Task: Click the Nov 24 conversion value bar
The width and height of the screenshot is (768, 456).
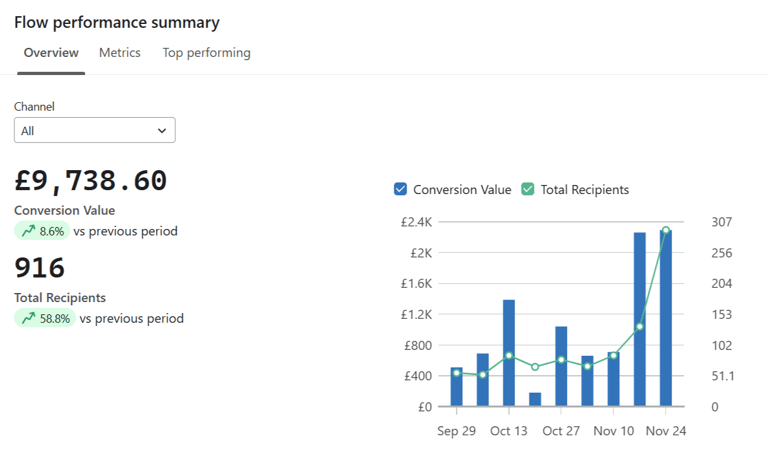Action: pos(666,318)
